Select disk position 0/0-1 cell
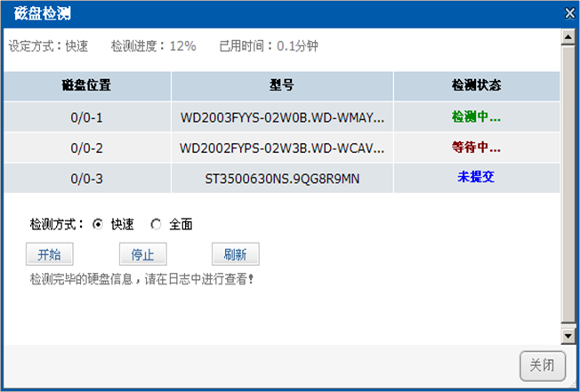580x392 pixels. [x=87, y=117]
